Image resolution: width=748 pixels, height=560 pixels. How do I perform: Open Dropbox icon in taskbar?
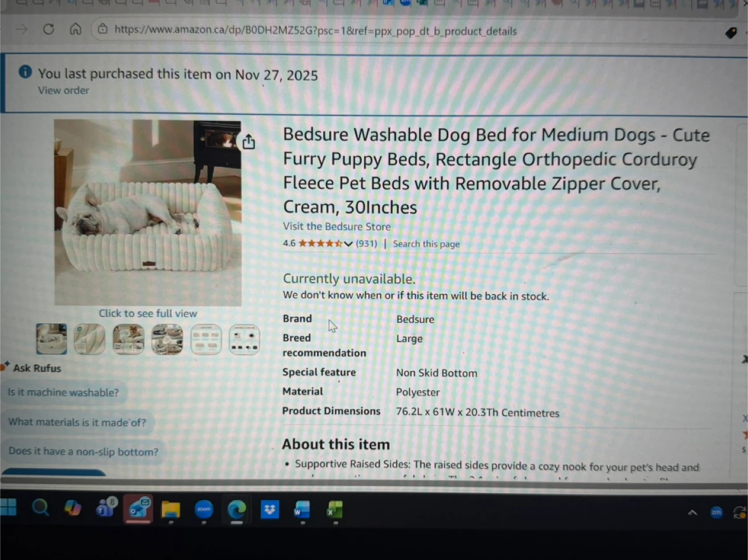click(270, 510)
